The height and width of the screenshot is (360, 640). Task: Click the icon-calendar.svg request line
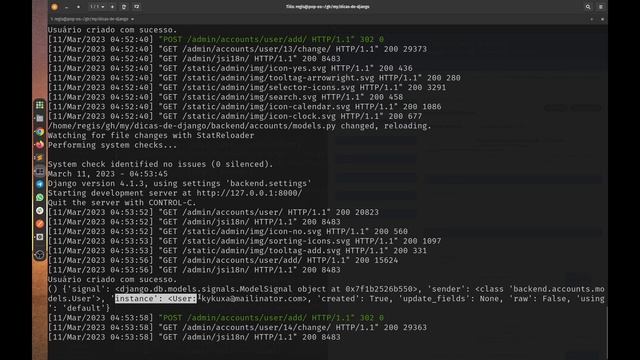tap(245, 107)
